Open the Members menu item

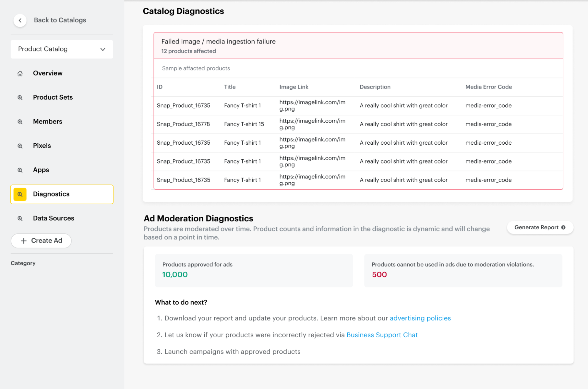click(x=48, y=121)
